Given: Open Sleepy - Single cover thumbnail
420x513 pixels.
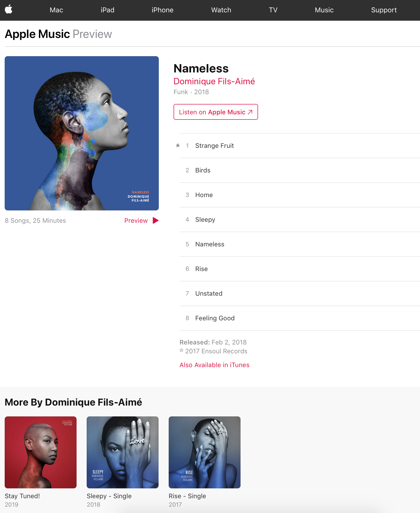Looking at the screenshot, I should click(x=123, y=452).
